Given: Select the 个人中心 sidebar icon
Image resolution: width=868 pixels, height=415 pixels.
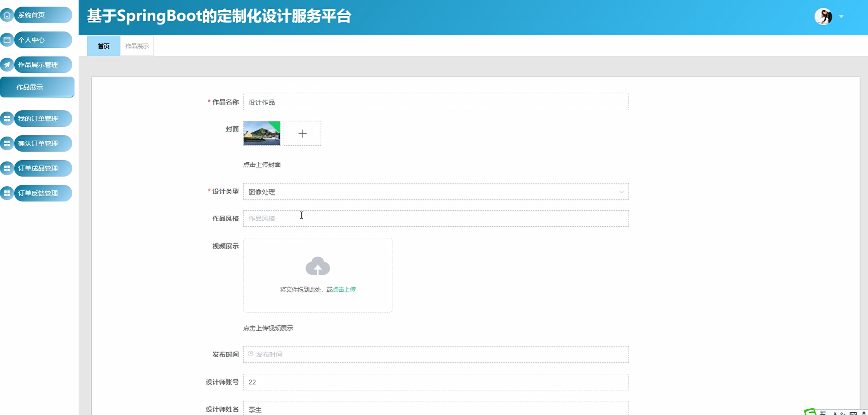Looking at the screenshot, I should (x=7, y=40).
